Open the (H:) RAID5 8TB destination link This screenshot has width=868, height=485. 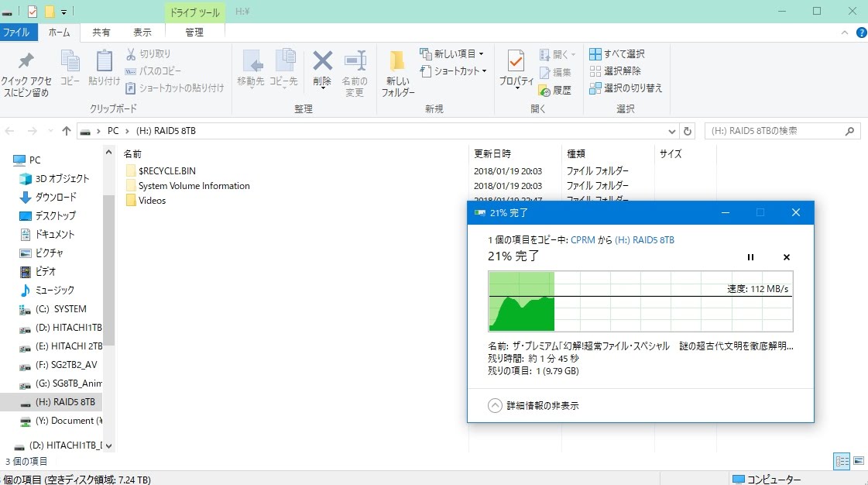[644, 240]
